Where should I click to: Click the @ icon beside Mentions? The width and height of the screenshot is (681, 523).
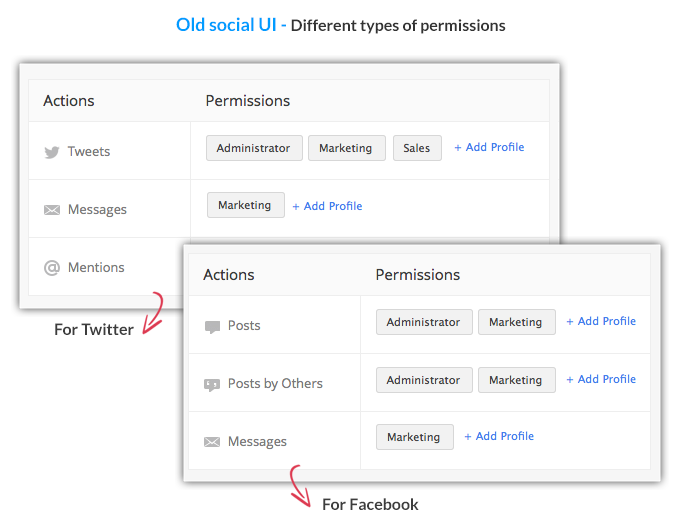click(52, 268)
